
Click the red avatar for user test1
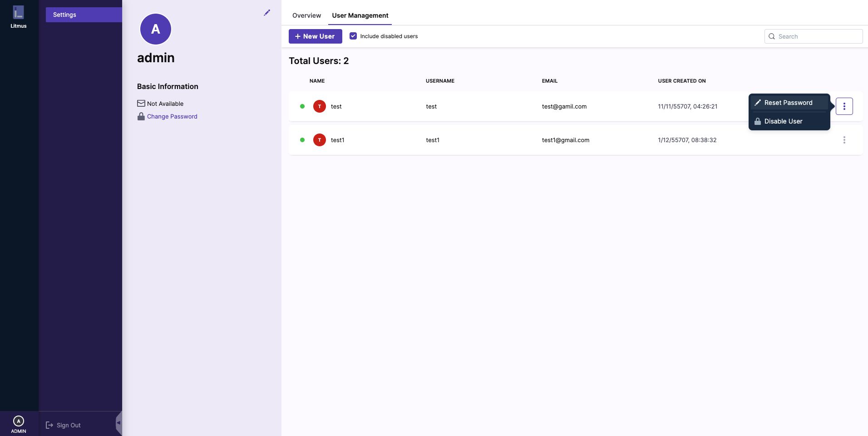click(320, 140)
